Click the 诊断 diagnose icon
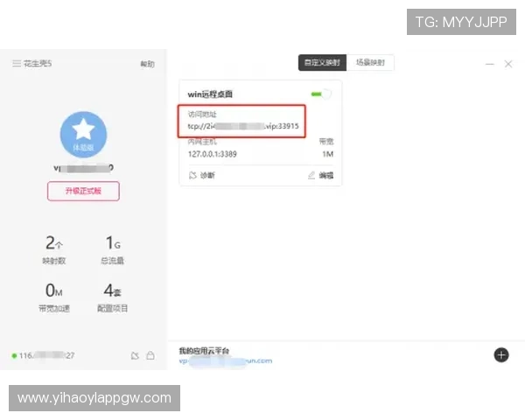Image resolution: width=525 pixels, height=420 pixels. tap(192, 175)
